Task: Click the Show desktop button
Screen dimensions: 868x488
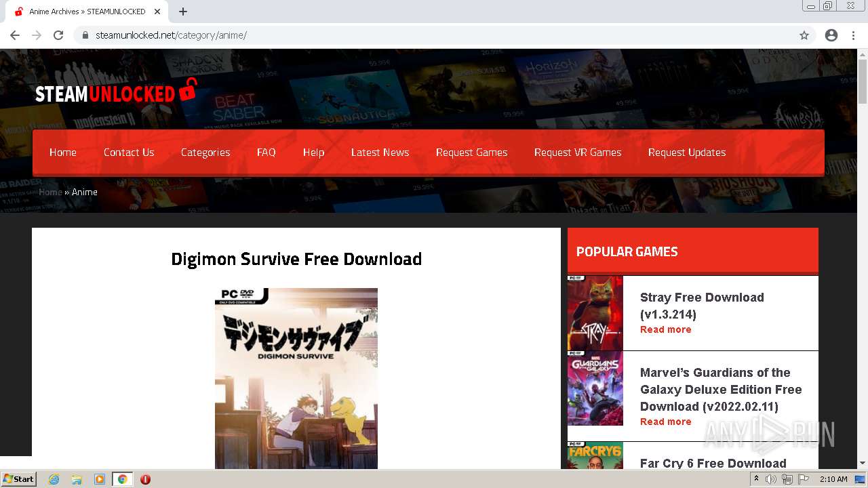Action: (861, 479)
